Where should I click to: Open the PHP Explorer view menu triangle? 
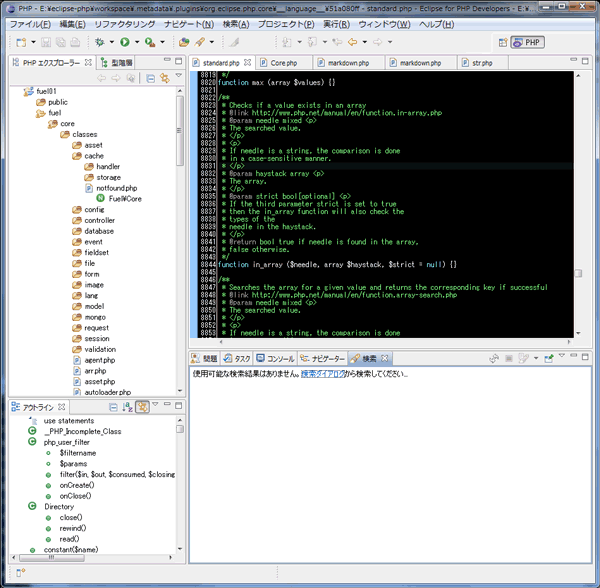pos(178,76)
